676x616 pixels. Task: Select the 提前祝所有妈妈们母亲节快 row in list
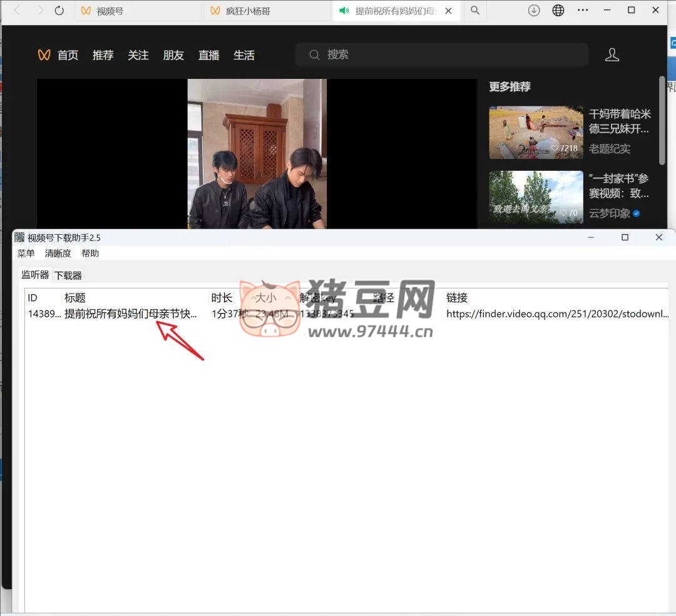(131, 314)
